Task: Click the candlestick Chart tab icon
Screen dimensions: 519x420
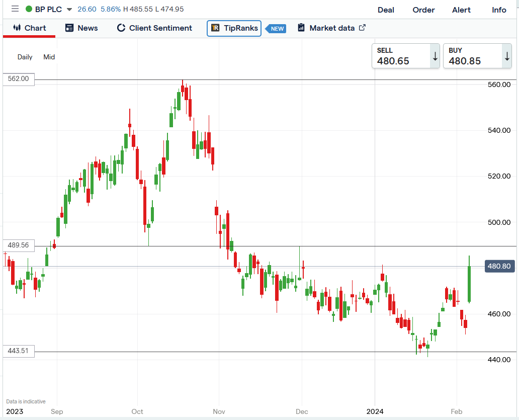Action: (17, 28)
